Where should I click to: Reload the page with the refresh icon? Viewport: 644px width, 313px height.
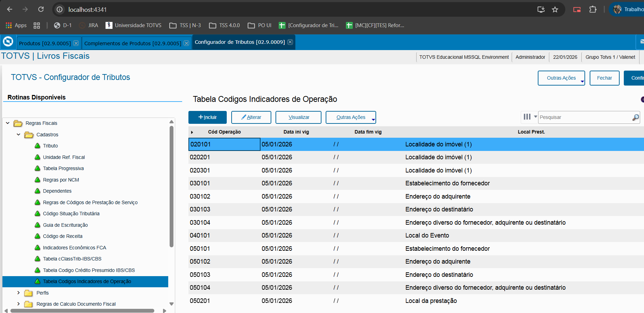(x=41, y=9)
